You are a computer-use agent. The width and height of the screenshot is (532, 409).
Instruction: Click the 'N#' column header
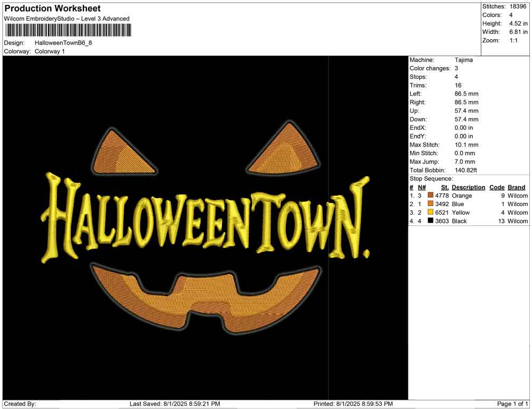(422, 187)
